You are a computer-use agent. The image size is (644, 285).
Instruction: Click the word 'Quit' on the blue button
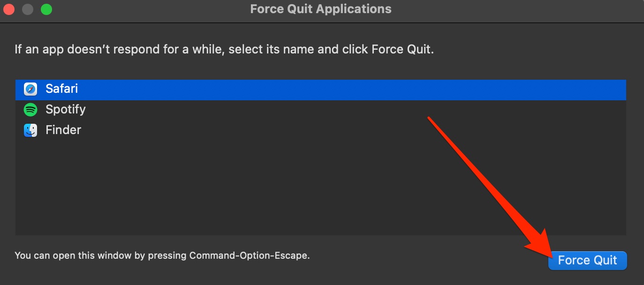tap(605, 260)
